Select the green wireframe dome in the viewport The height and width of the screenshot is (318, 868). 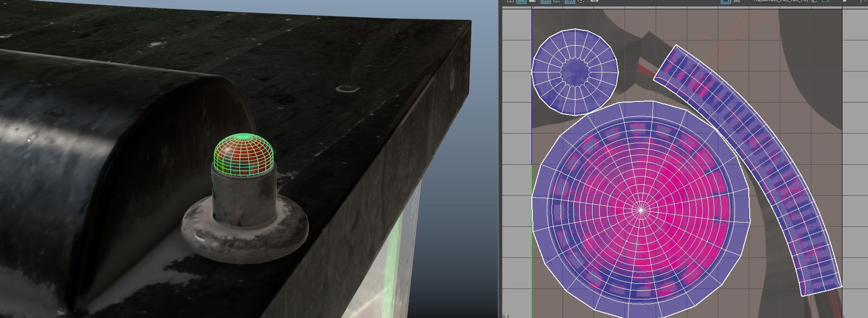(244, 155)
